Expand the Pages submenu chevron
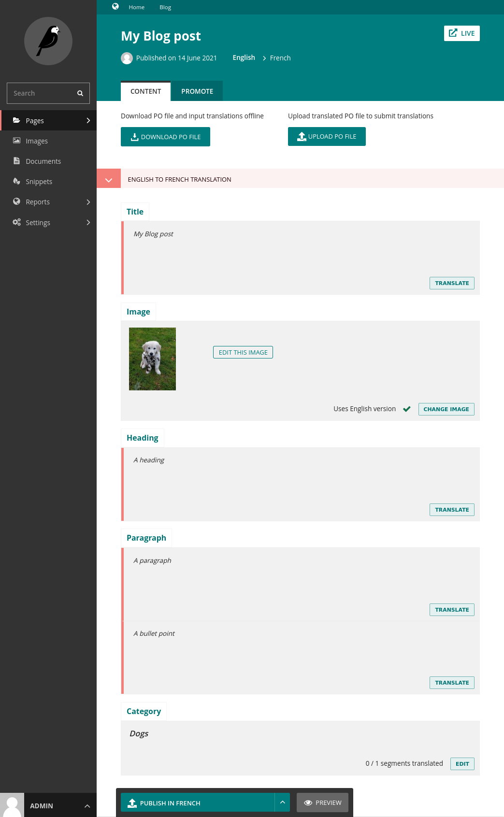The image size is (504, 817). click(x=88, y=120)
